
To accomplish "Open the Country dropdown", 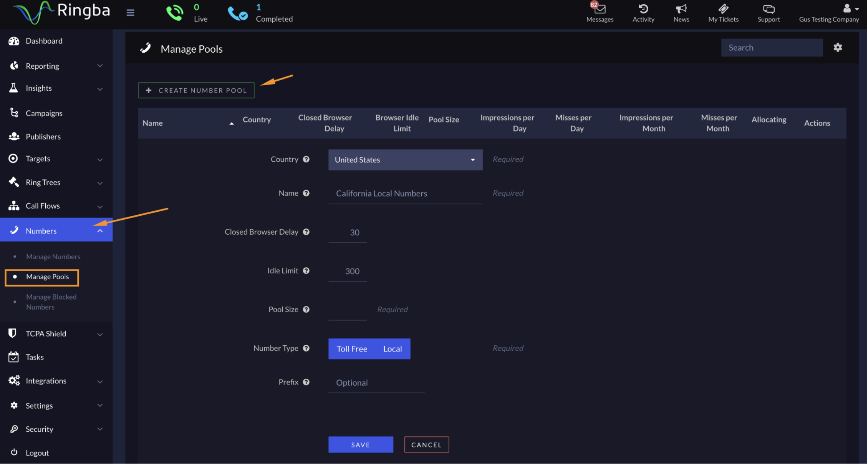I will coord(405,160).
